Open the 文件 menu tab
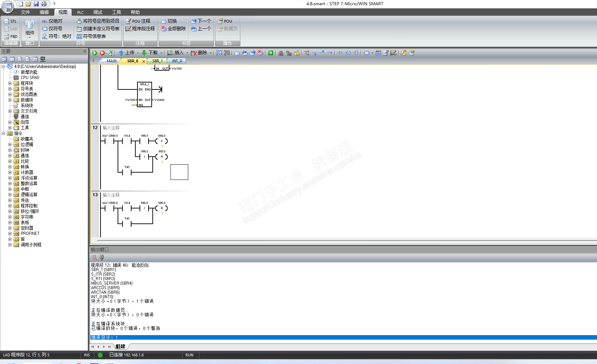597x364 pixels. point(25,12)
